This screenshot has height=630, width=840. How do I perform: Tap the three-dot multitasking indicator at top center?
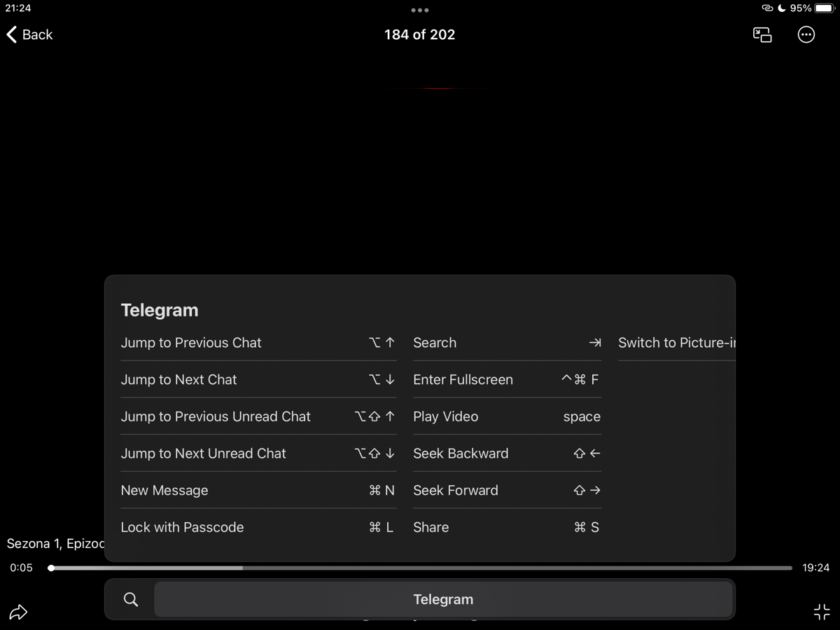point(420,10)
